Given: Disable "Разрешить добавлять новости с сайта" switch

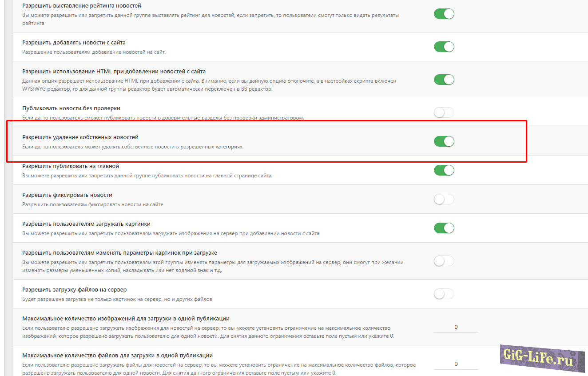Looking at the screenshot, I should pyautogui.click(x=444, y=47).
